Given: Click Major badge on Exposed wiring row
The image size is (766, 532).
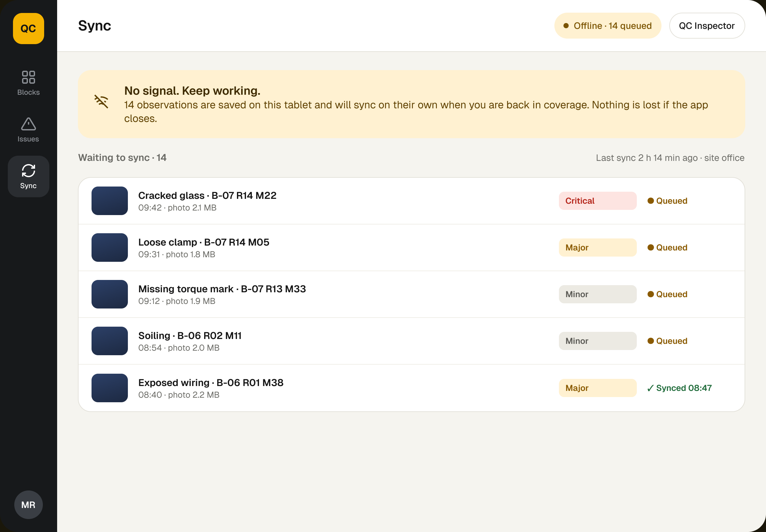Looking at the screenshot, I should point(598,388).
